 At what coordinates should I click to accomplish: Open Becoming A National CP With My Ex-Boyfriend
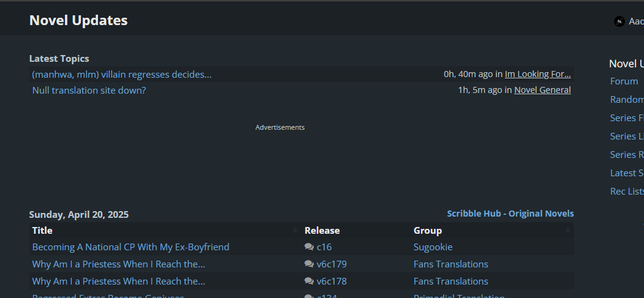coord(131,247)
